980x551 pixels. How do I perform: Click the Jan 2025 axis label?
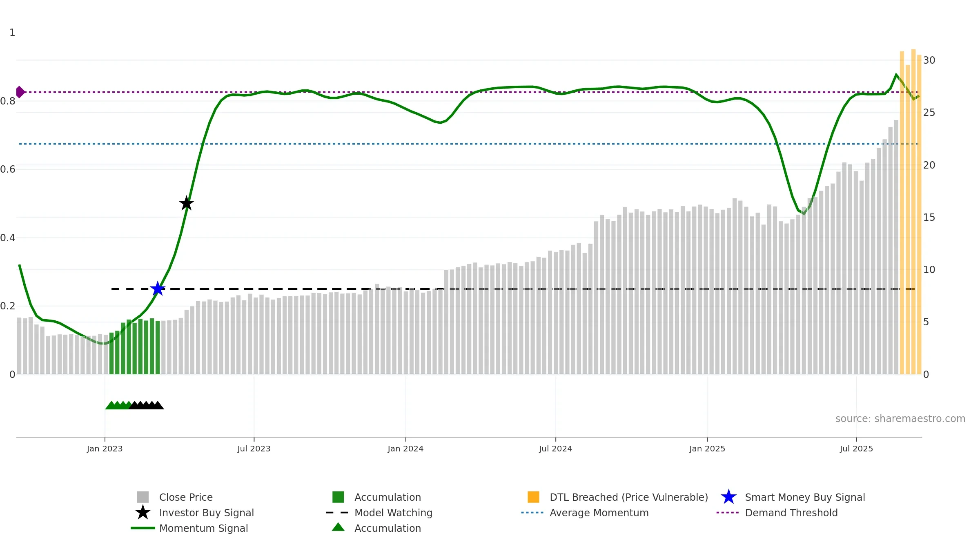coord(707,449)
